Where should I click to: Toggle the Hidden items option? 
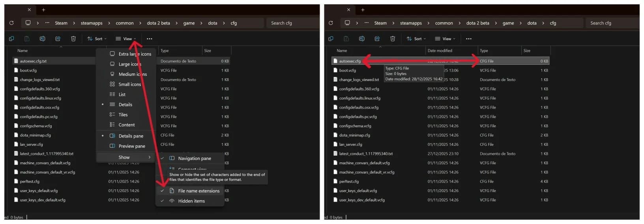click(191, 201)
